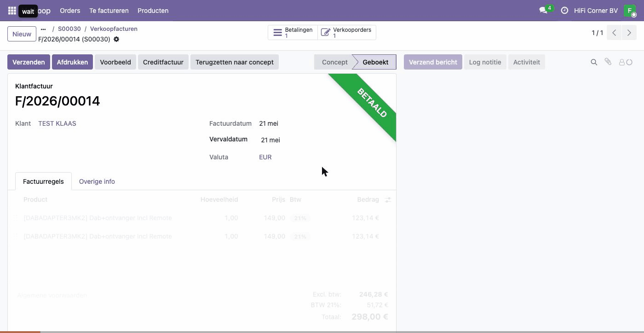Click the Bedrag column header

pos(368,199)
